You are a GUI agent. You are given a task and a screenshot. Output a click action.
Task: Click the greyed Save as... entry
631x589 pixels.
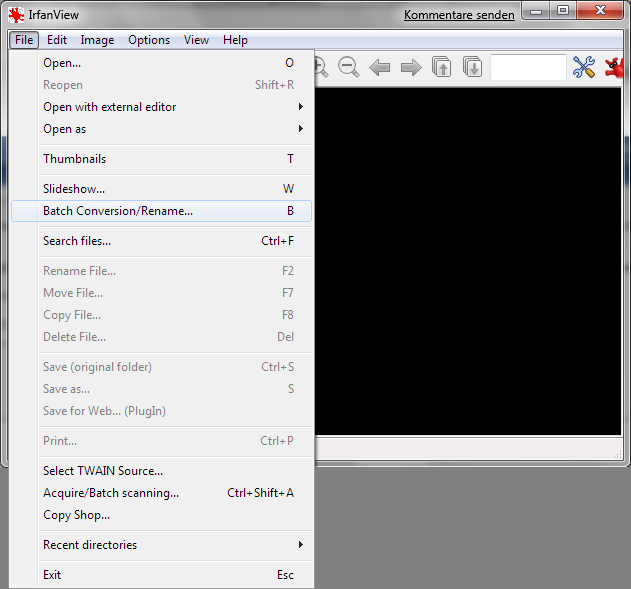click(x=161, y=389)
